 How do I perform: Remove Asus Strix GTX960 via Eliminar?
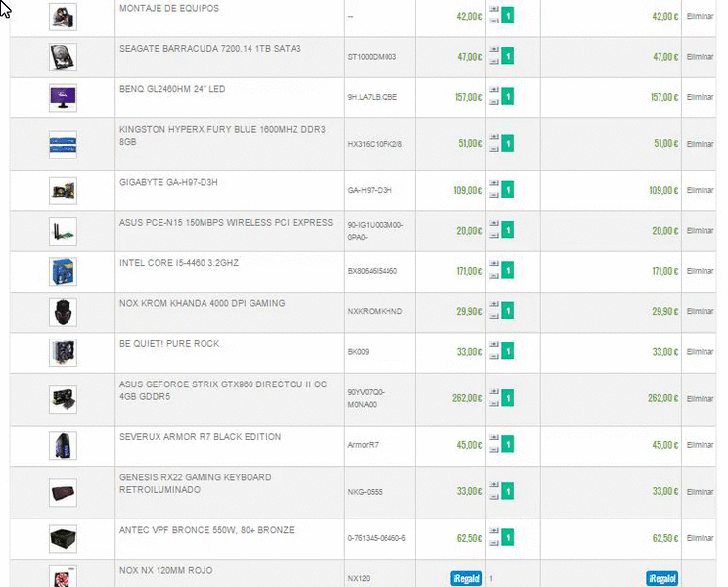[700, 399]
